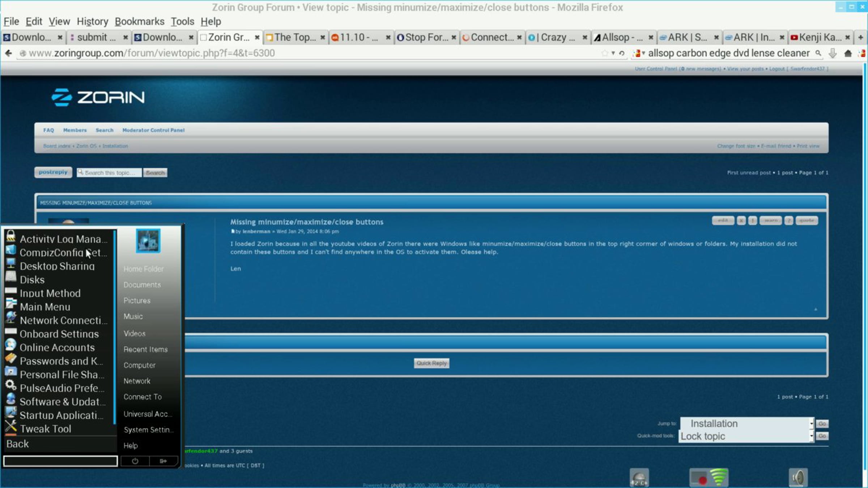This screenshot has width=868, height=488.
Task: Click the user avatar in the start menu
Action: 148,241
